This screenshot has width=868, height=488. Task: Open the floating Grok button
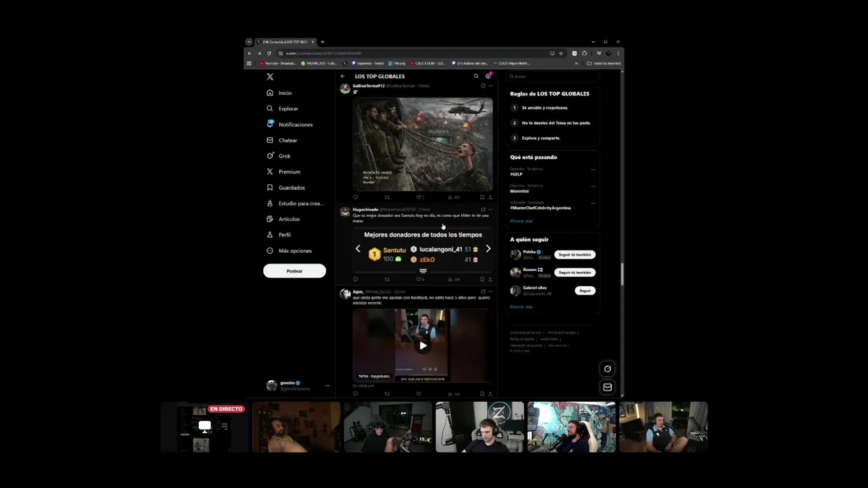point(608,369)
